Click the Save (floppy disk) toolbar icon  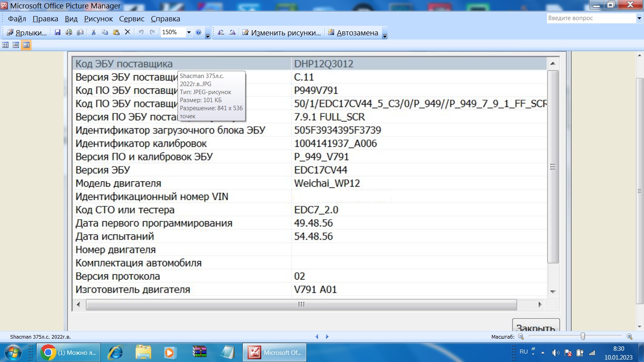pyautogui.click(x=58, y=33)
